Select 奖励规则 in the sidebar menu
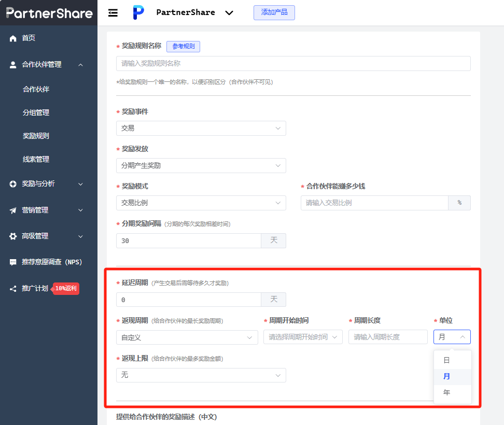 click(x=35, y=135)
